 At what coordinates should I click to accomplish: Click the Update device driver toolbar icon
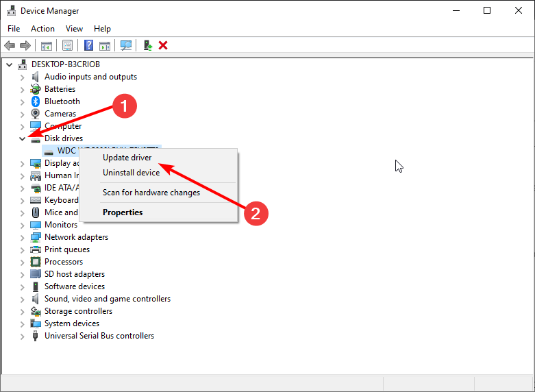147,45
